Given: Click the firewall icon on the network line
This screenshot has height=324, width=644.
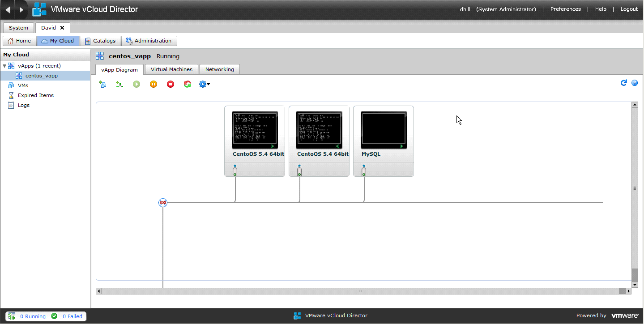Looking at the screenshot, I should tap(163, 203).
